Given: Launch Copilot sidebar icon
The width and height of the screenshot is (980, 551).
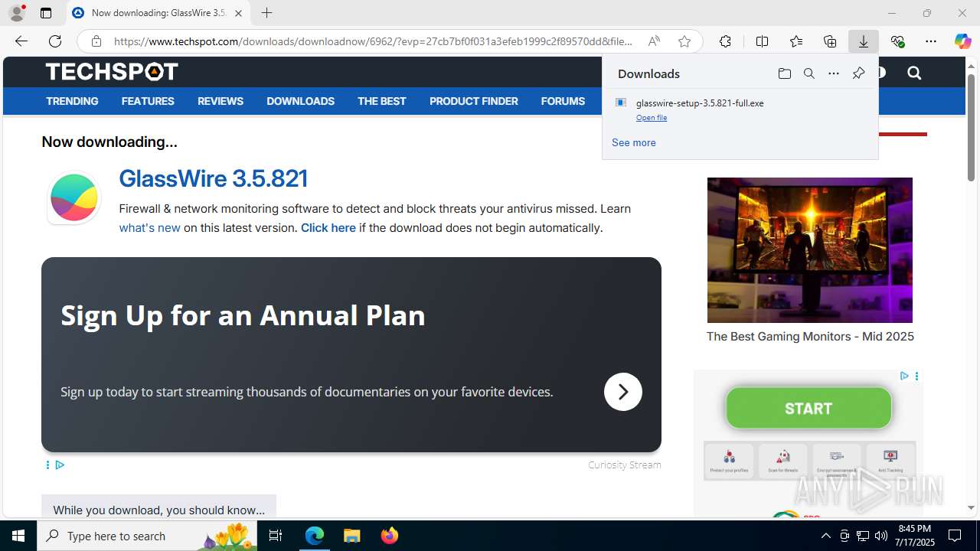Looking at the screenshot, I should click(962, 41).
